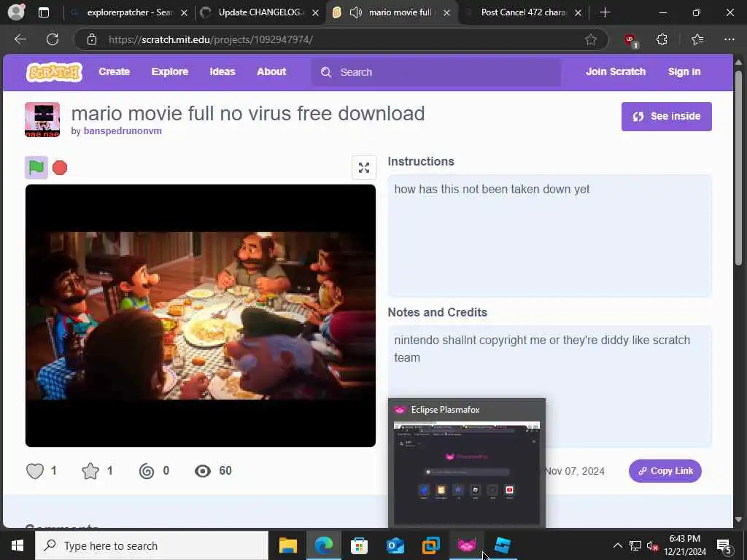
Task: Show hidden system tray icons
Action: pyautogui.click(x=617, y=545)
